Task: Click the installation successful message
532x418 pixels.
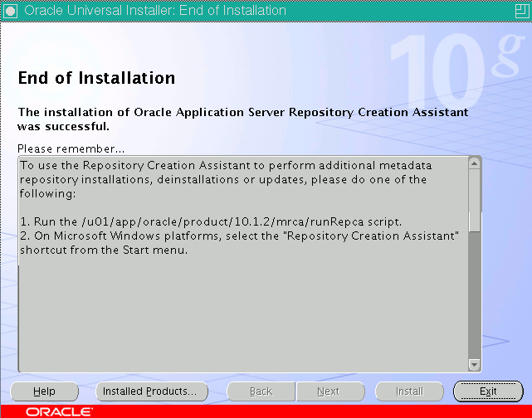Action: [243, 119]
